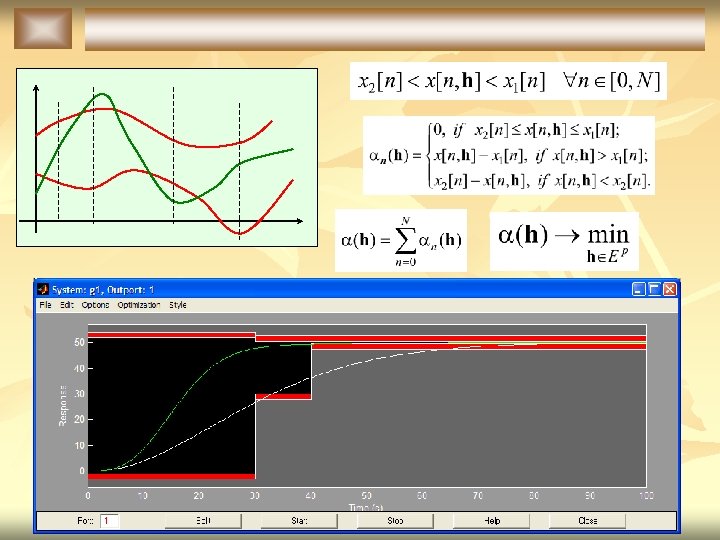Click the piecewise αn(h) formula box

(509, 155)
